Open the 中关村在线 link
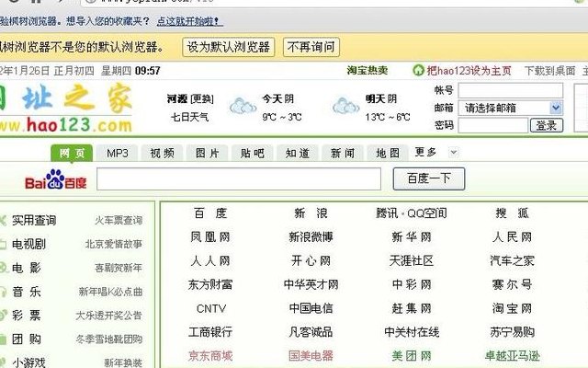 [412, 332]
